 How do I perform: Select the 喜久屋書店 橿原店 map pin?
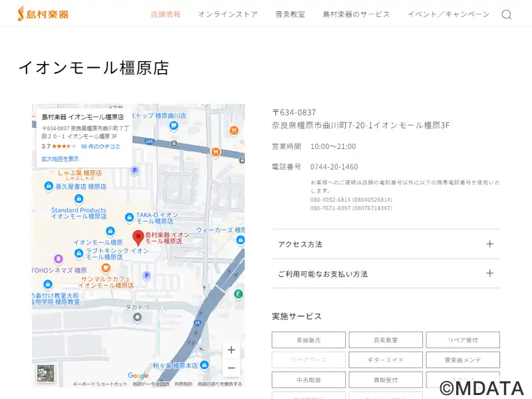coord(49,186)
